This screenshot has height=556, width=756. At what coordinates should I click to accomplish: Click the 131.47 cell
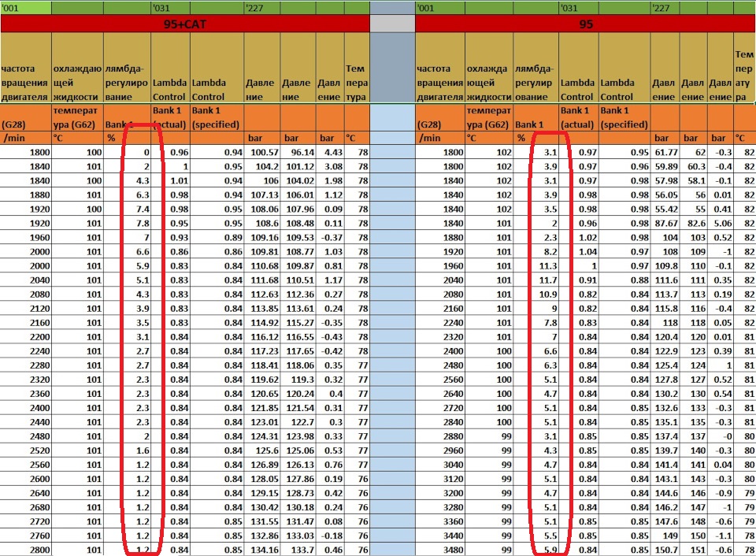[298, 521]
